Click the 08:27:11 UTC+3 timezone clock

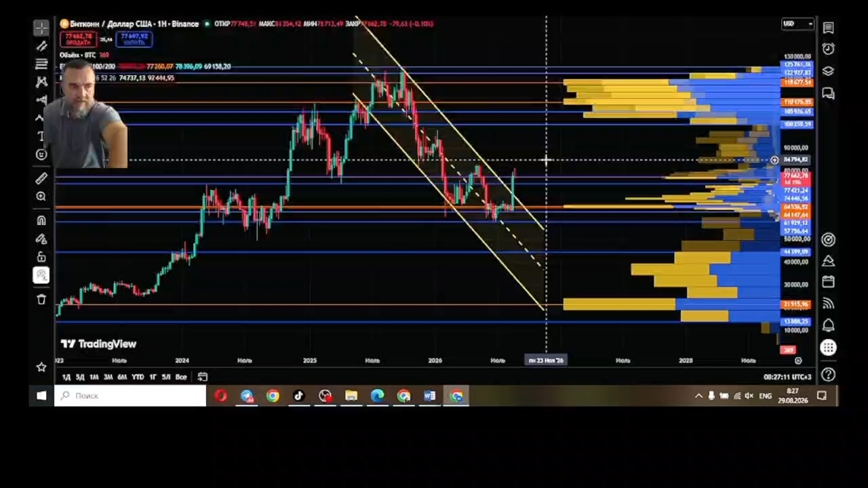coord(787,377)
